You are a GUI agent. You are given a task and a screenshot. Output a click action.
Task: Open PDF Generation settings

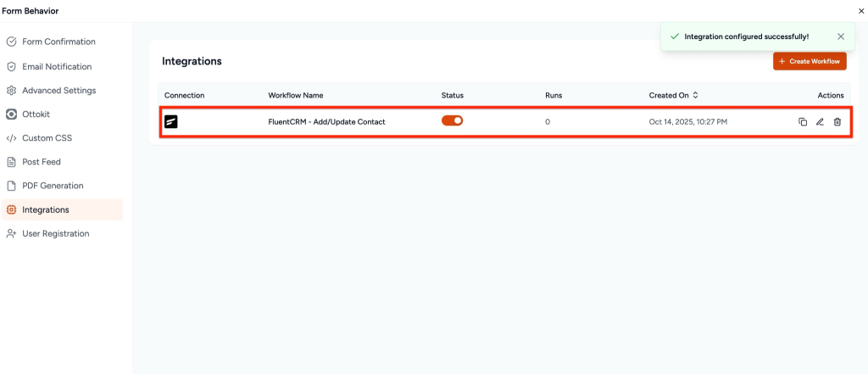click(x=62, y=186)
